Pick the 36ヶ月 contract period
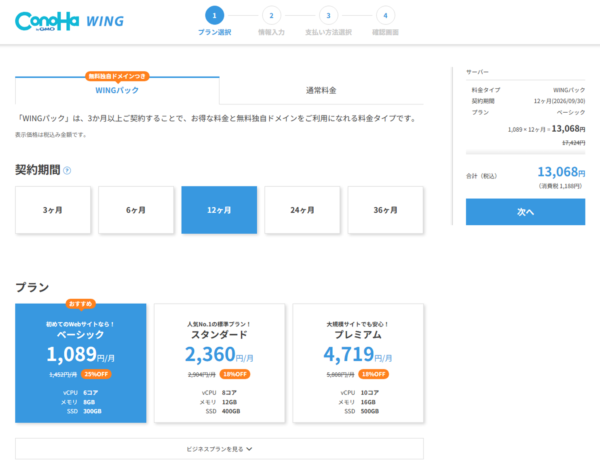The height and width of the screenshot is (466, 600). pyautogui.click(x=385, y=210)
